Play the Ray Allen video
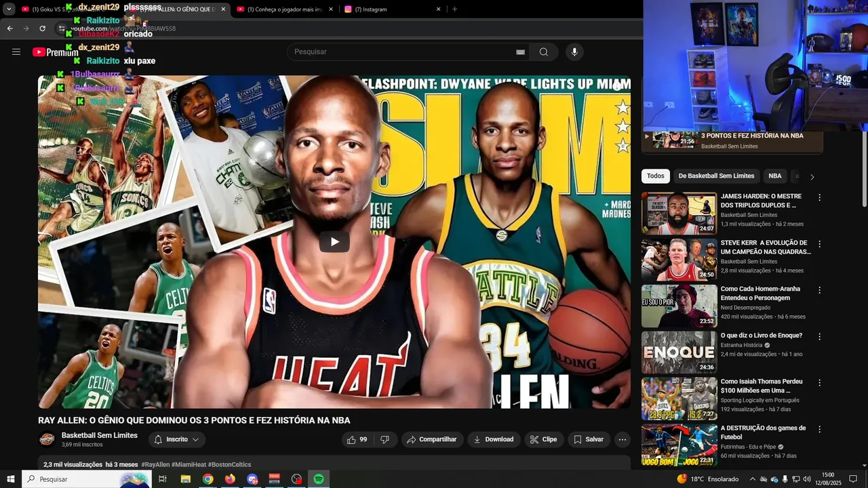This screenshot has height=488, width=868. (x=334, y=242)
